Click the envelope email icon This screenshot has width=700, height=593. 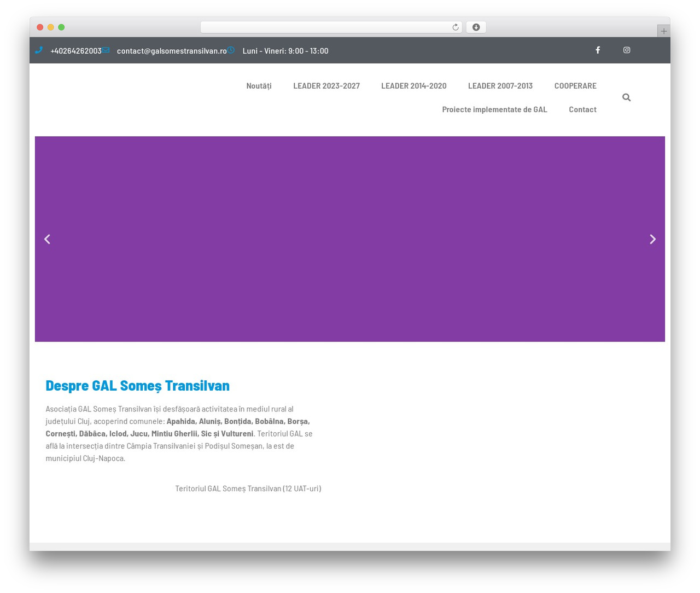(106, 50)
